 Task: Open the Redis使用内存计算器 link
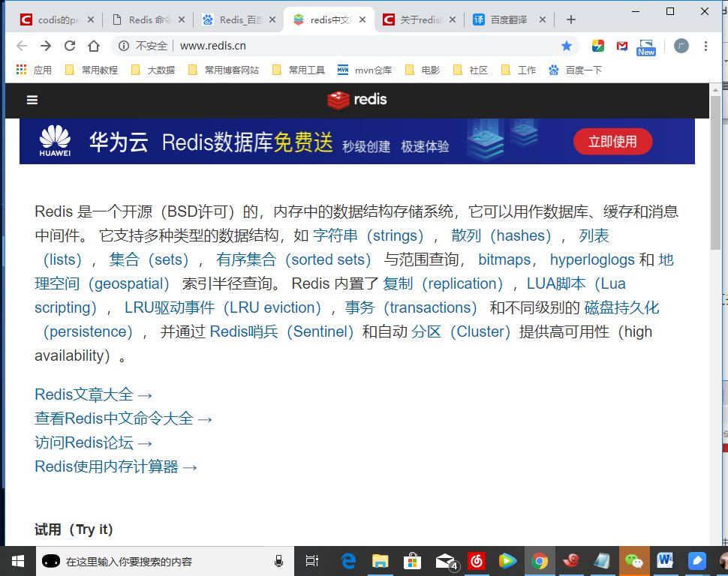coord(116,466)
